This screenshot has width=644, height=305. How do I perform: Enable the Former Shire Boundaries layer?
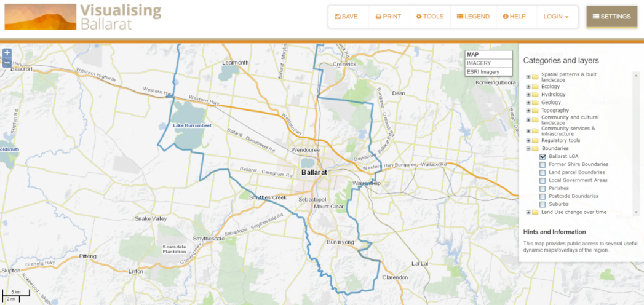coord(543,165)
